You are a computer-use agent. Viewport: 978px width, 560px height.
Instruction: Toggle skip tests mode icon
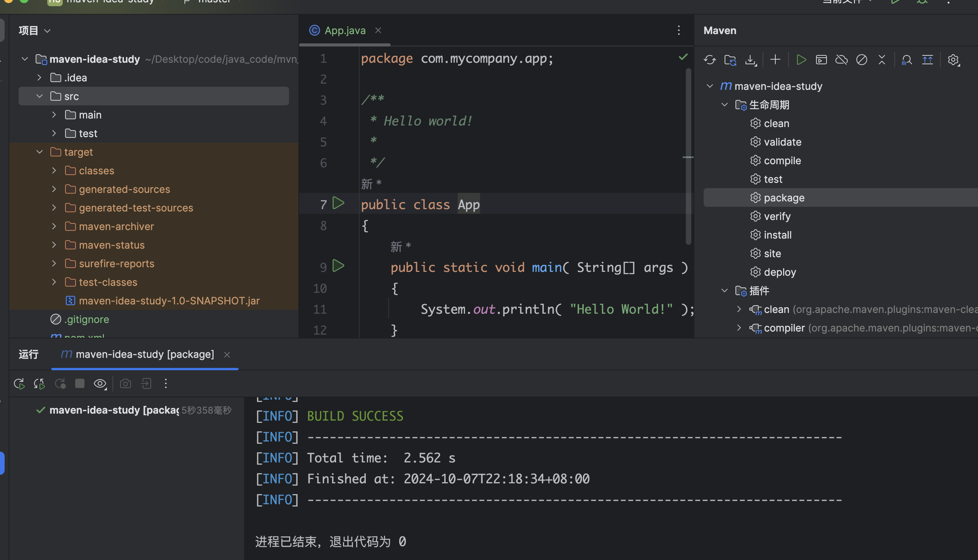point(861,60)
